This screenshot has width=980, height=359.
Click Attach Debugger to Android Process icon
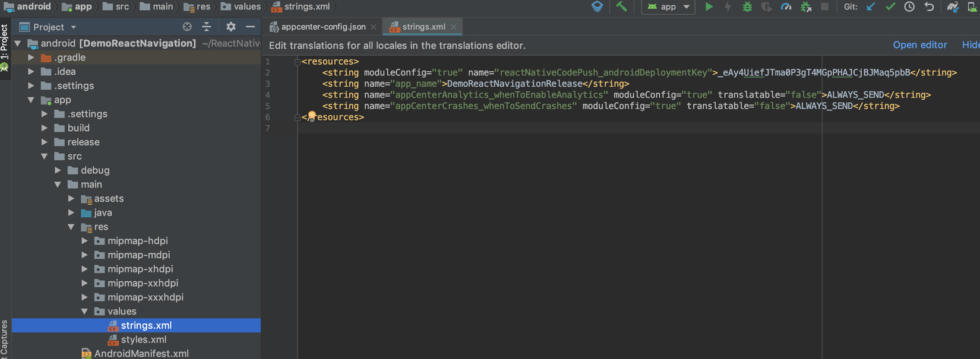tap(805, 7)
